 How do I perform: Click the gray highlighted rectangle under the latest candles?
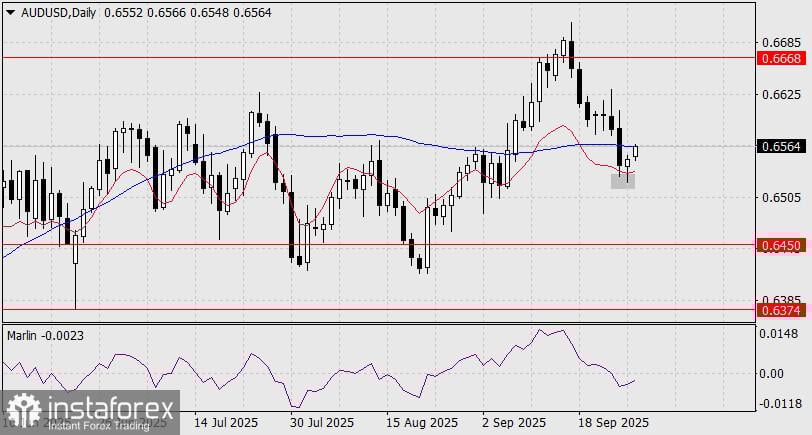click(623, 181)
